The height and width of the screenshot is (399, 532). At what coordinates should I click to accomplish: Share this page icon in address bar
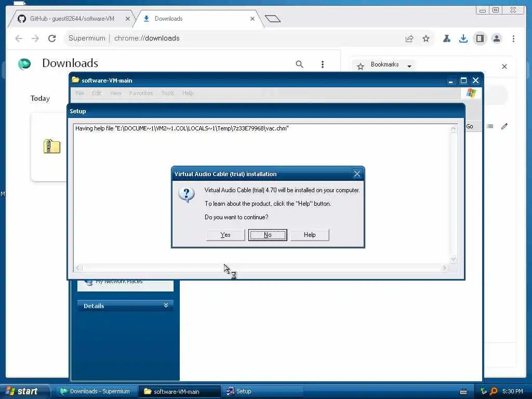409,38
